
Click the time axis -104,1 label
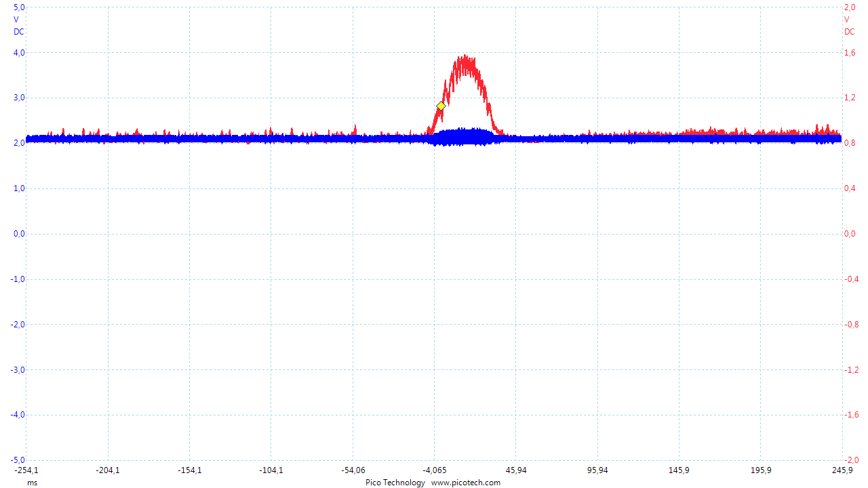point(271,470)
